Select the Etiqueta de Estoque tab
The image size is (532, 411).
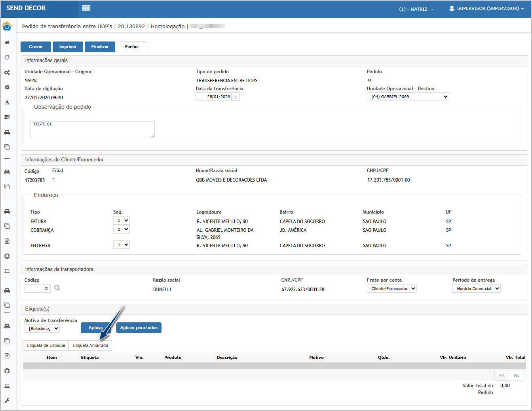[x=46, y=346]
